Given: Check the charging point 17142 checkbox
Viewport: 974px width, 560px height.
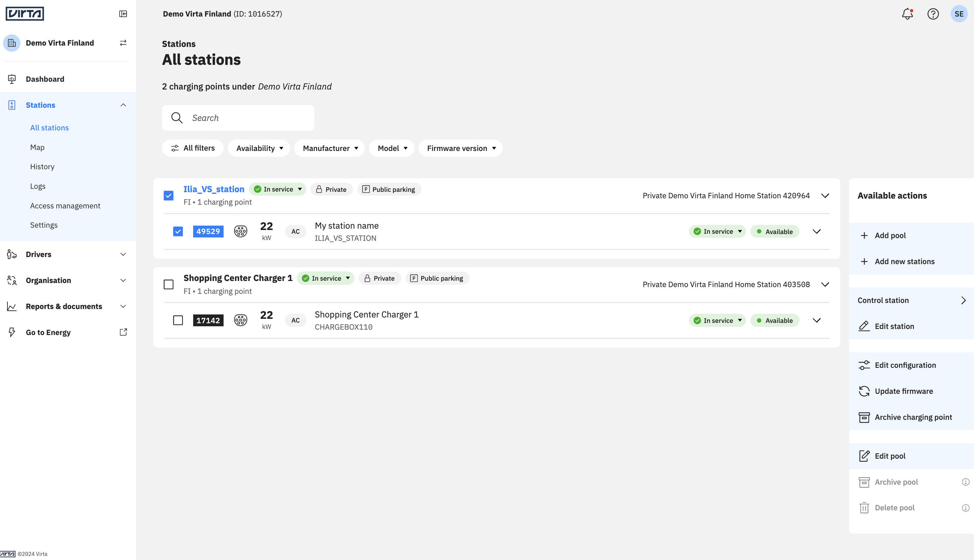Looking at the screenshot, I should (x=178, y=320).
